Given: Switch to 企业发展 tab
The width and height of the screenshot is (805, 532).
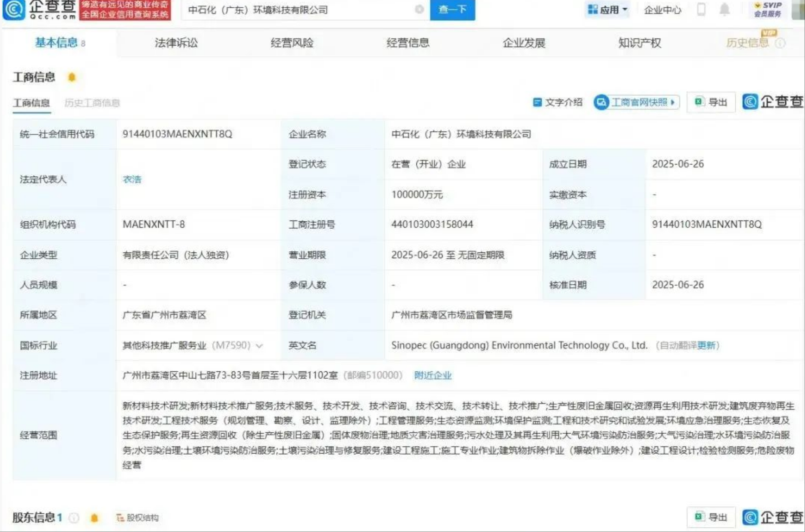Looking at the screenshot, I should click(x=524, y=42).
